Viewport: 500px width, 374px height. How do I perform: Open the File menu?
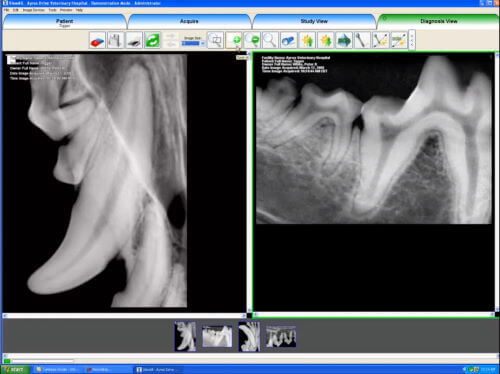pyautogui.click(x=6, y=10)
